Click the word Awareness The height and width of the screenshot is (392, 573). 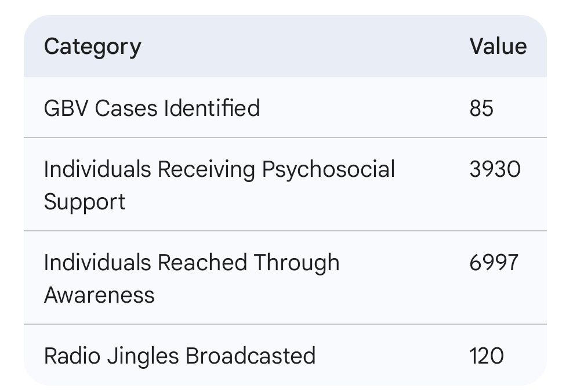coord(99,295)
